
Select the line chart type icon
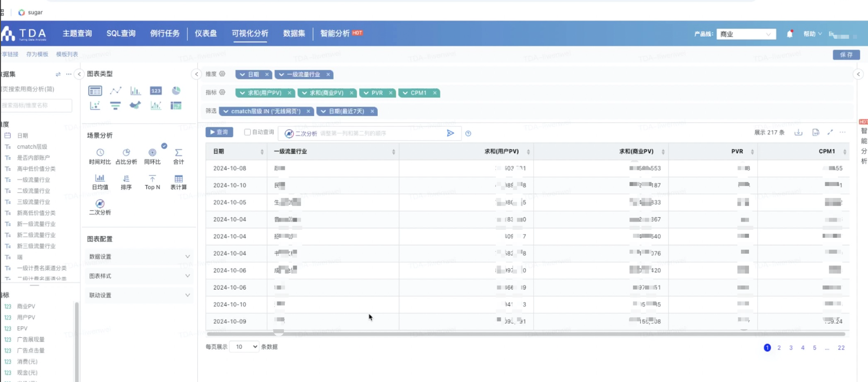(x=116, y=91)
